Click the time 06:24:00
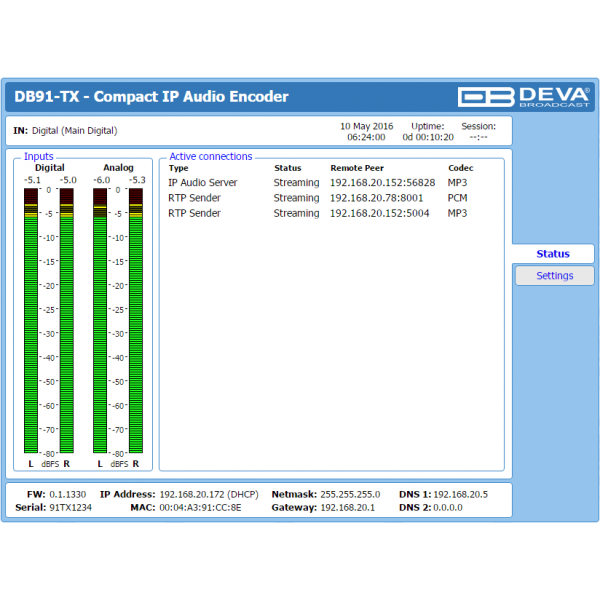Image resolution: width=600 pixels, height=600 pixels. point(366,137)
